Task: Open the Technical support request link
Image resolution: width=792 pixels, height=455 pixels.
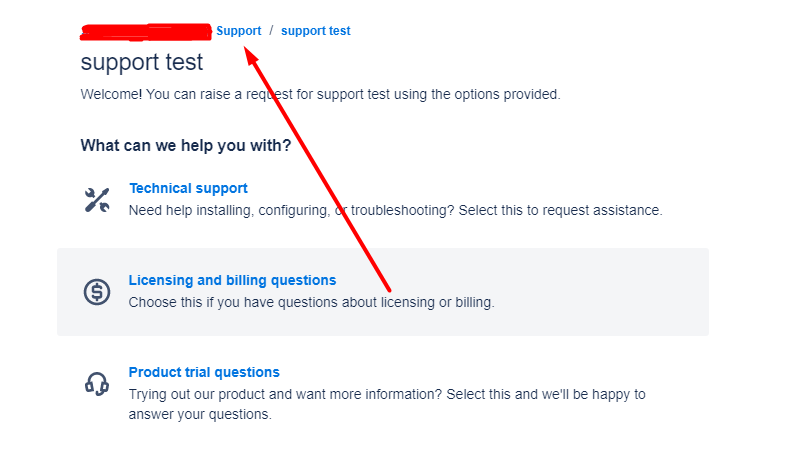Action: coord(188,188)
